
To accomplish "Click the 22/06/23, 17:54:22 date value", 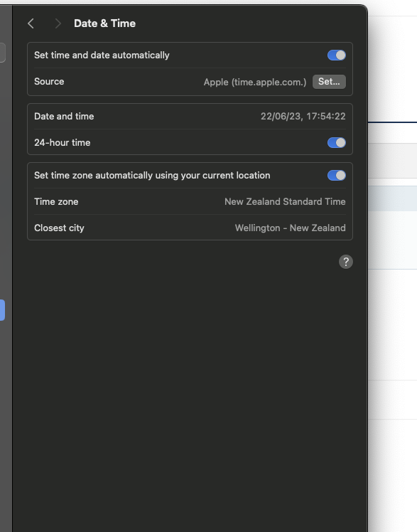I will pyautogui.click(x=303, y=117).
